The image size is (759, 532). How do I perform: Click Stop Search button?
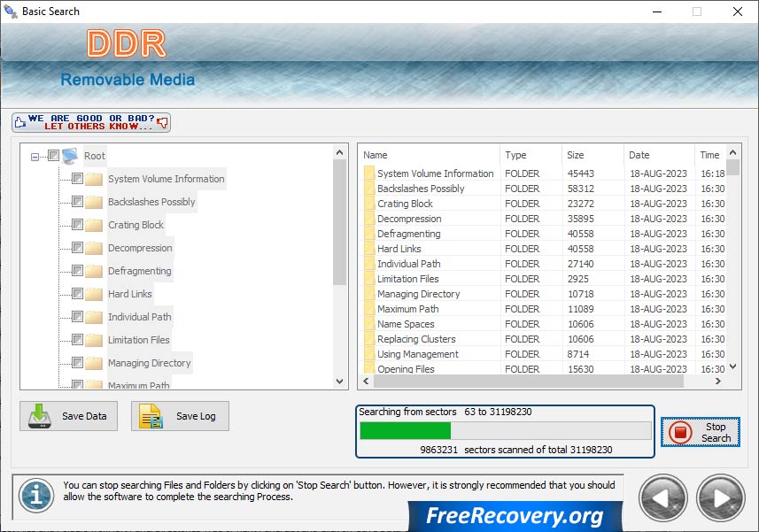coord(701,432)
